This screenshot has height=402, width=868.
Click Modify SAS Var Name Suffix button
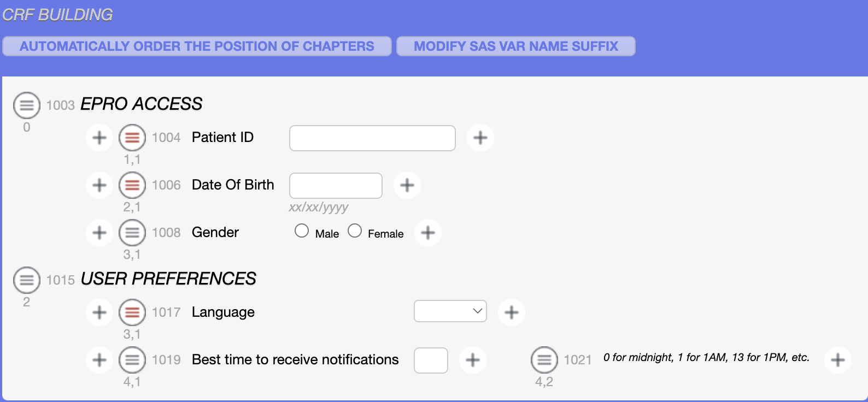pos(515,46)
